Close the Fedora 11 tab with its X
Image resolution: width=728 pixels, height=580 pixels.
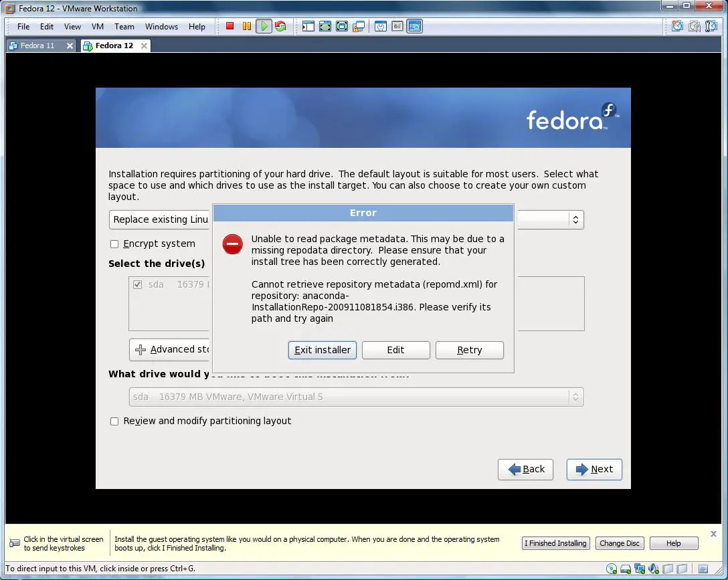(x=70, y=45)
